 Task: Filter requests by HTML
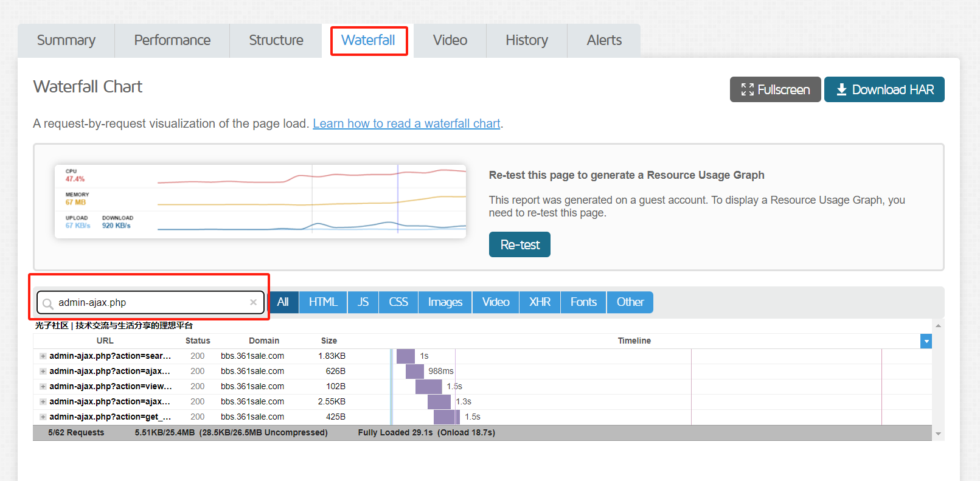pos(323,302)
